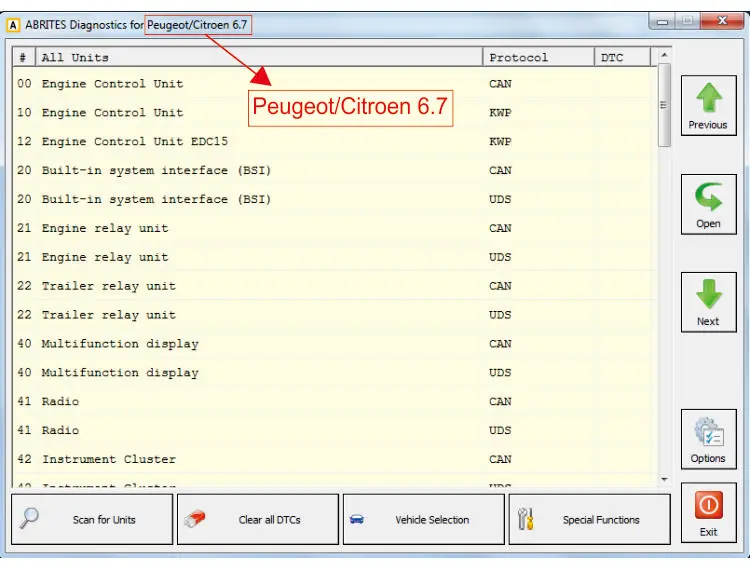The height and width of the screenshot is (569, 750).
Task: Select 22 Trailer relay unit UDS row
Action: 335,315
